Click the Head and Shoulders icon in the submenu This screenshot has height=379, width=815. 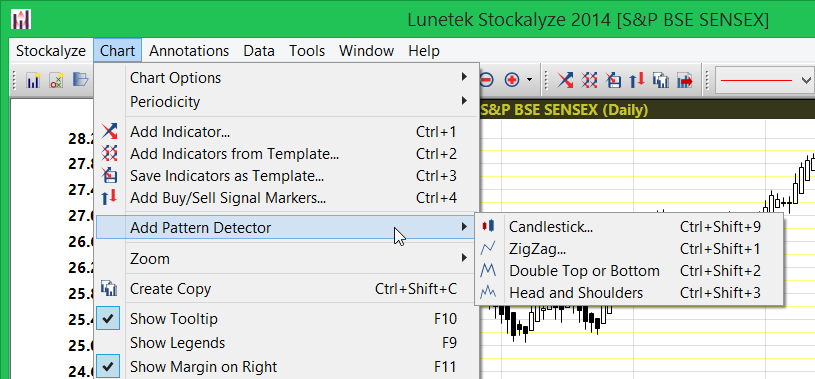(488, 293)
